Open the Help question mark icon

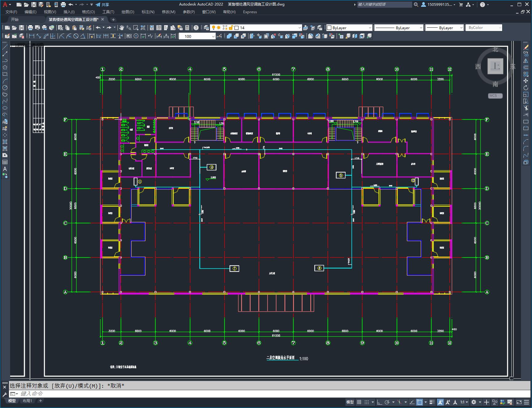[x=196, y=28]
